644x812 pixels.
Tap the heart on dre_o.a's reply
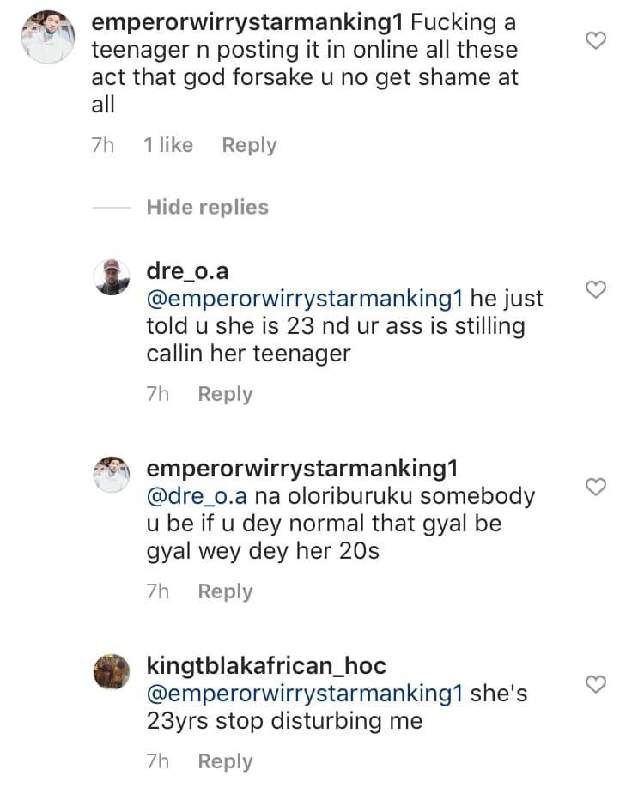[x=596, y=289]
